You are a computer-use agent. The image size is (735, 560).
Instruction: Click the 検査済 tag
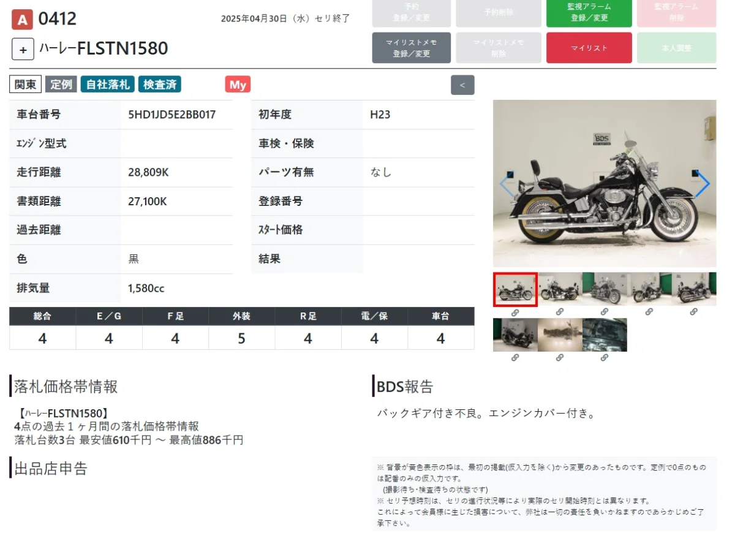[x=160, y=85]
